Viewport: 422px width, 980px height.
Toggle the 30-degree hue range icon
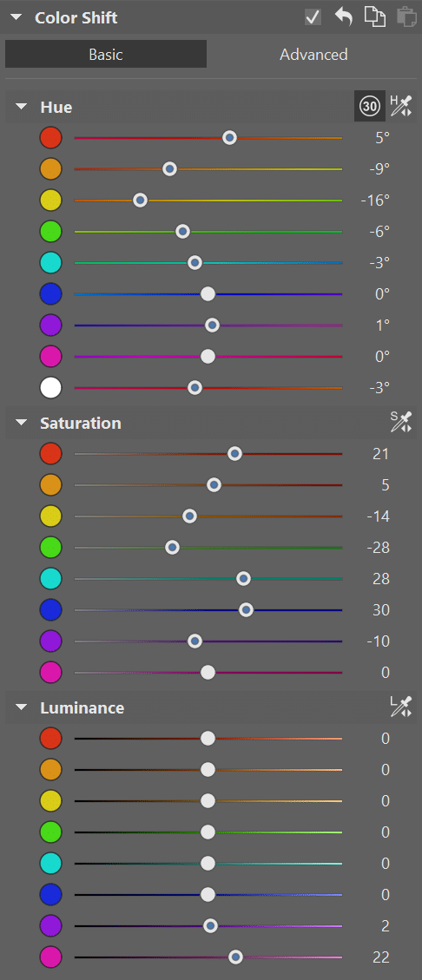pos(370,106)
